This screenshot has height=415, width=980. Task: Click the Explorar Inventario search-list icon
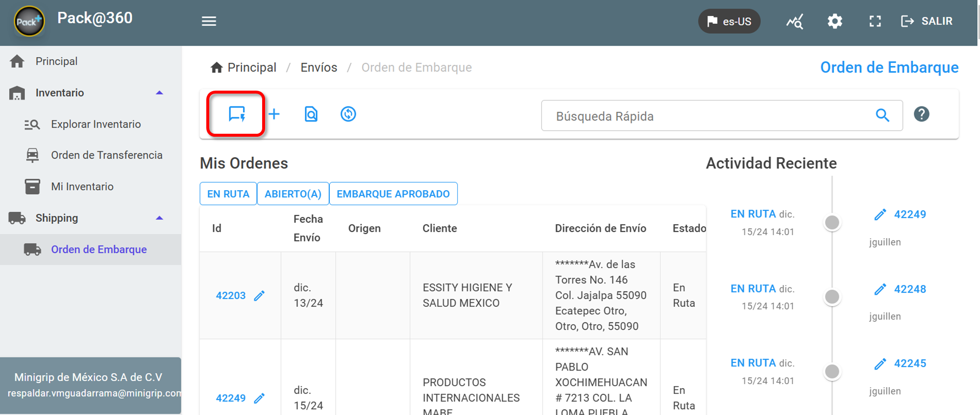pyautogui.click(x=32, y=124)
